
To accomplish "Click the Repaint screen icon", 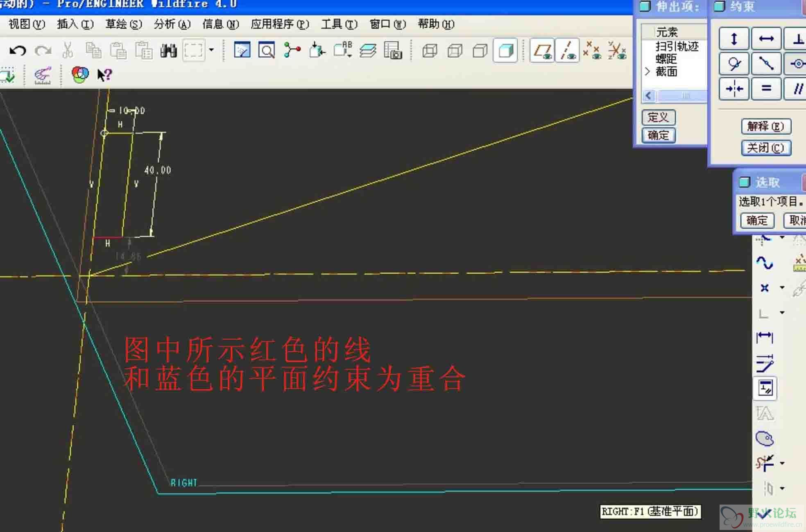I will coord(242,50).
